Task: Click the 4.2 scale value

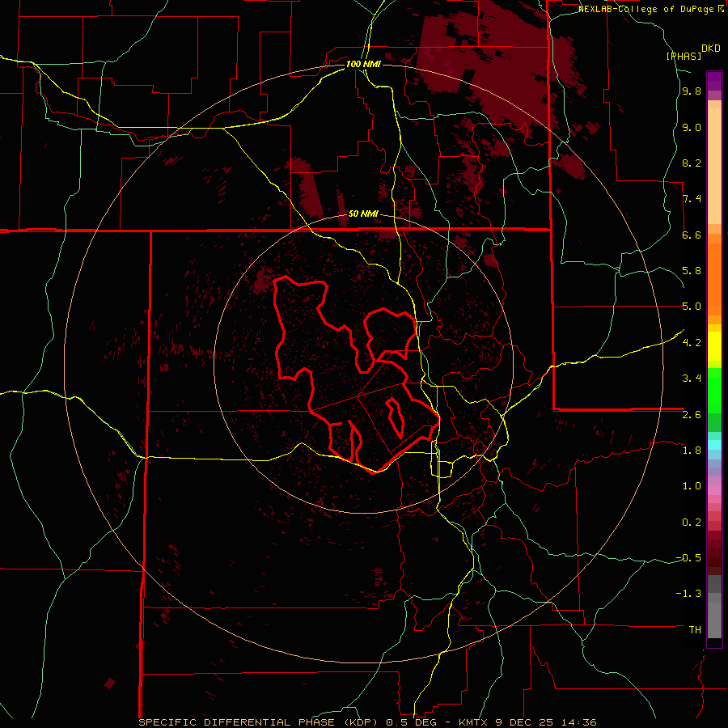Action: (x=692, y=343)
